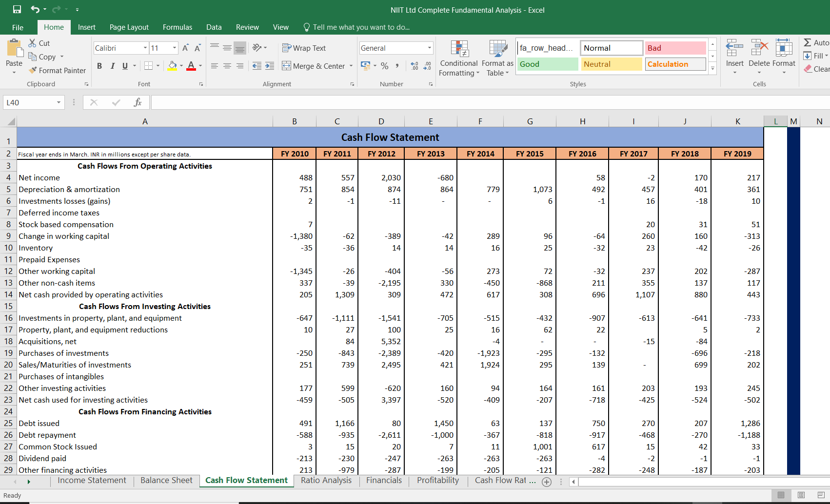Open the Balance Sheet sheet tab
Viewport: 830px width, 504px height.
click(166, 480)
